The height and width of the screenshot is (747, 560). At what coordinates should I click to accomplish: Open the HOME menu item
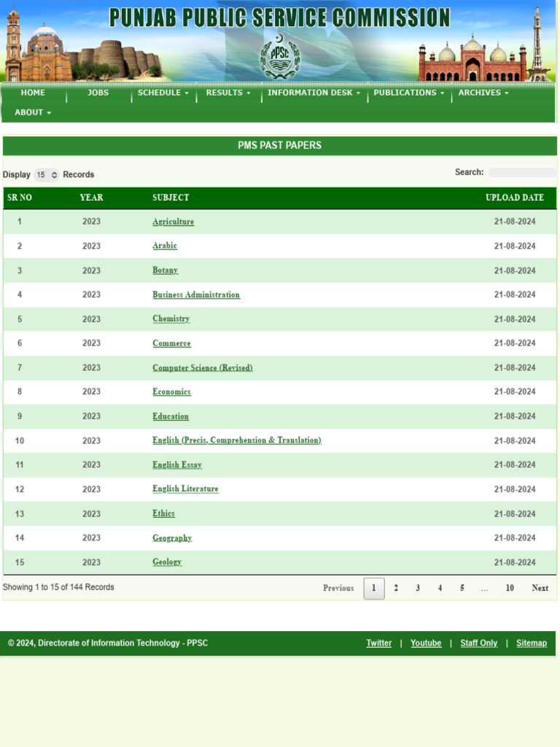[x=33, y=93]
